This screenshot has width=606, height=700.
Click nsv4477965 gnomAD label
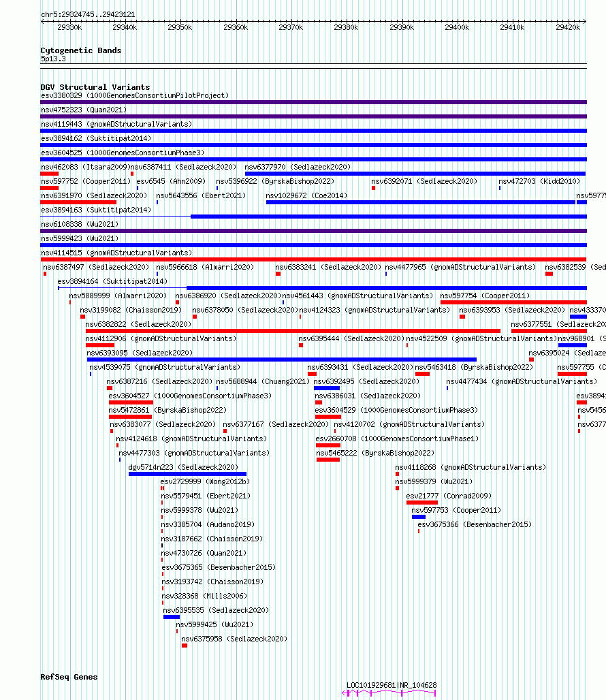(x=460, y=267)
